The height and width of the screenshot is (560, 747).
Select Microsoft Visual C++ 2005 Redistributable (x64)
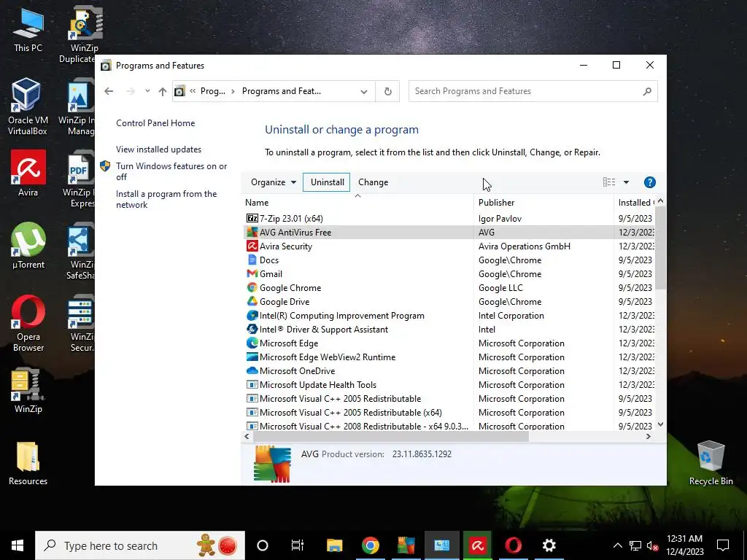(x=449, y=412)
